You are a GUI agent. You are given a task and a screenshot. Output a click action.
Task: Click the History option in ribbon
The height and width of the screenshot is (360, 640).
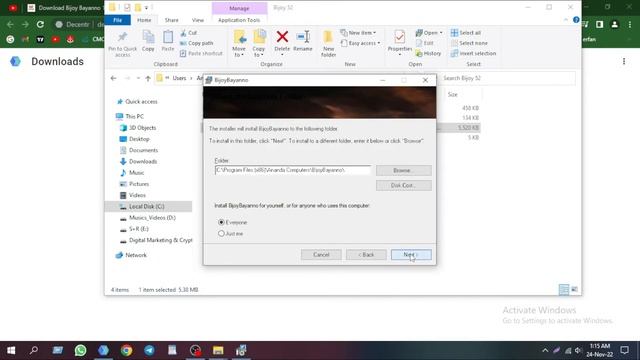click(x=428, y=53)
